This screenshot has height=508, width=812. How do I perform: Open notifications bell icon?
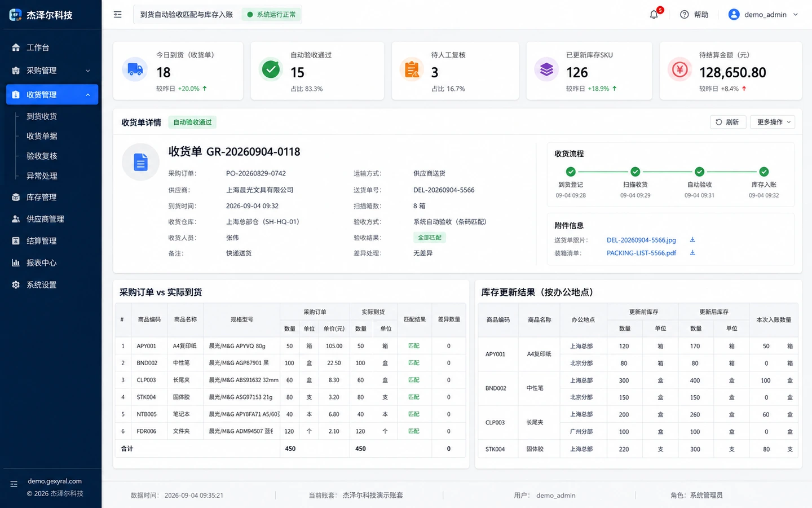click(x=654, y=15)
